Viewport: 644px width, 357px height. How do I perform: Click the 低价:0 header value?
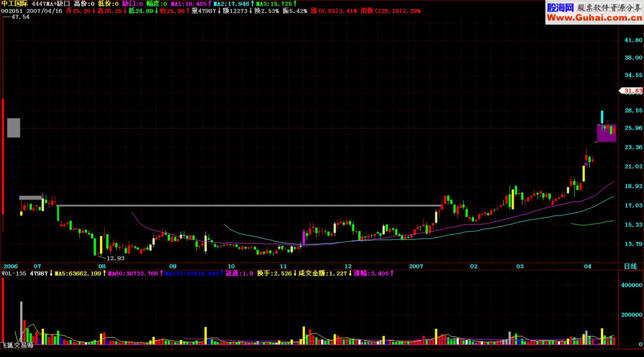(x=108, y=4)
